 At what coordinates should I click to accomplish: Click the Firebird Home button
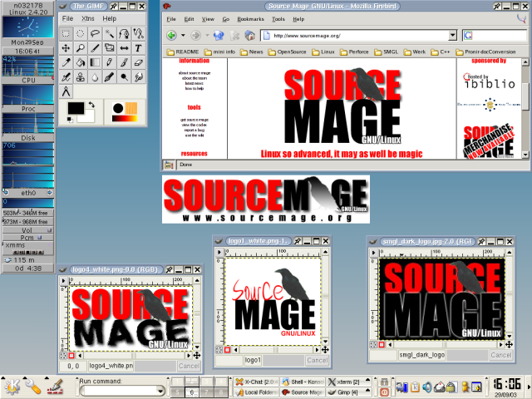point(248,36)
